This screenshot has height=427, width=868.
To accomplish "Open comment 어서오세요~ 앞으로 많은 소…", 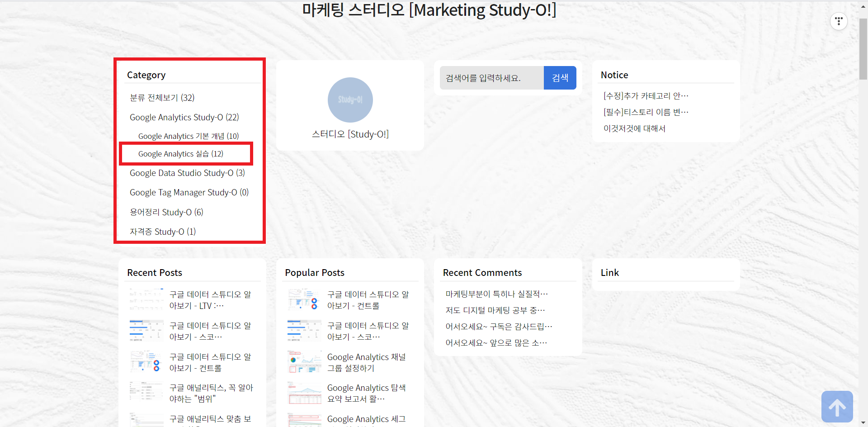I will tap(496, 343).
